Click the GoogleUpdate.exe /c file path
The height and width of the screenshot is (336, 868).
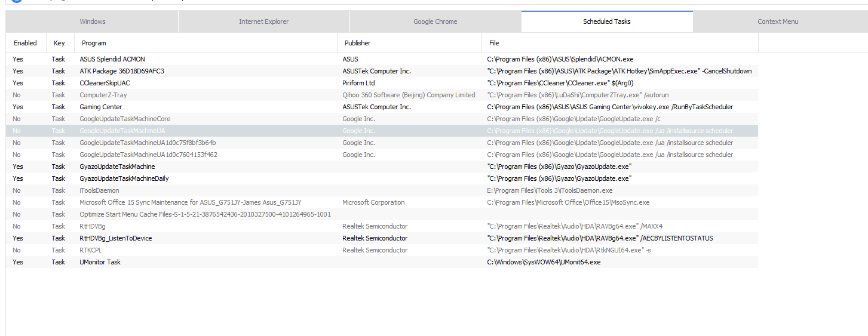pos(573,119)
